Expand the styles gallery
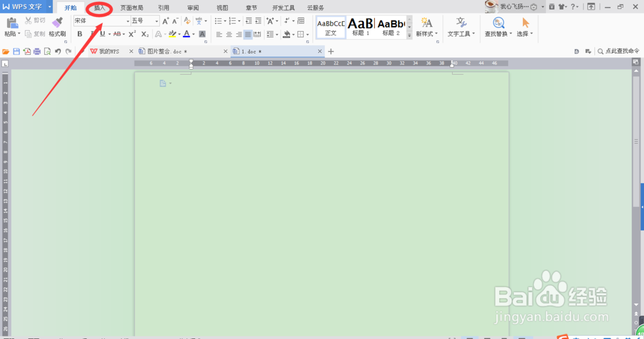This screenshot has height=339, width=644. tap(410, 36)
